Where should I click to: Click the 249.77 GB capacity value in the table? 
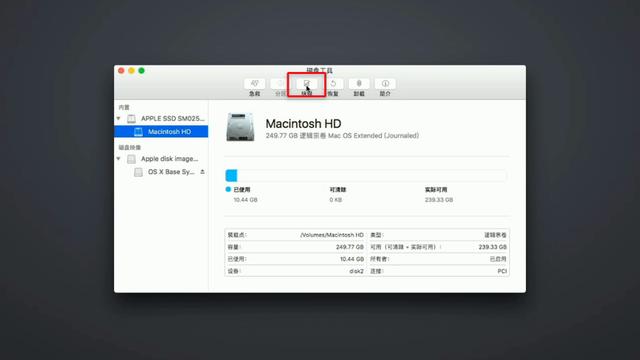(350, 247)
